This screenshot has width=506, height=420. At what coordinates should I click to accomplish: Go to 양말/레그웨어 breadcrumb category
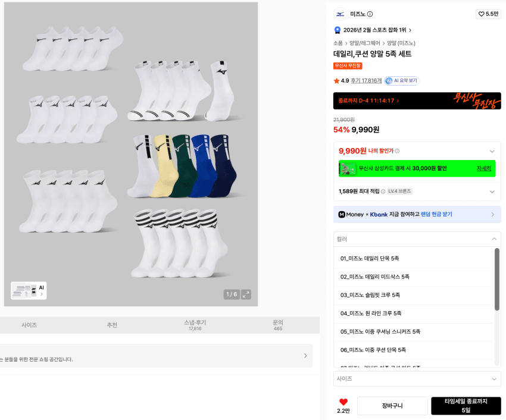point(365,43)
